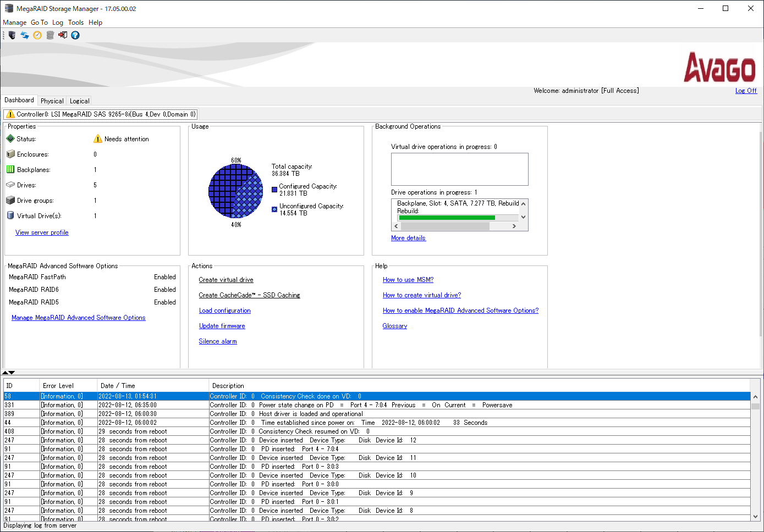
Task: Click the Drive groups icon
Action: click(x=10, y=200)
